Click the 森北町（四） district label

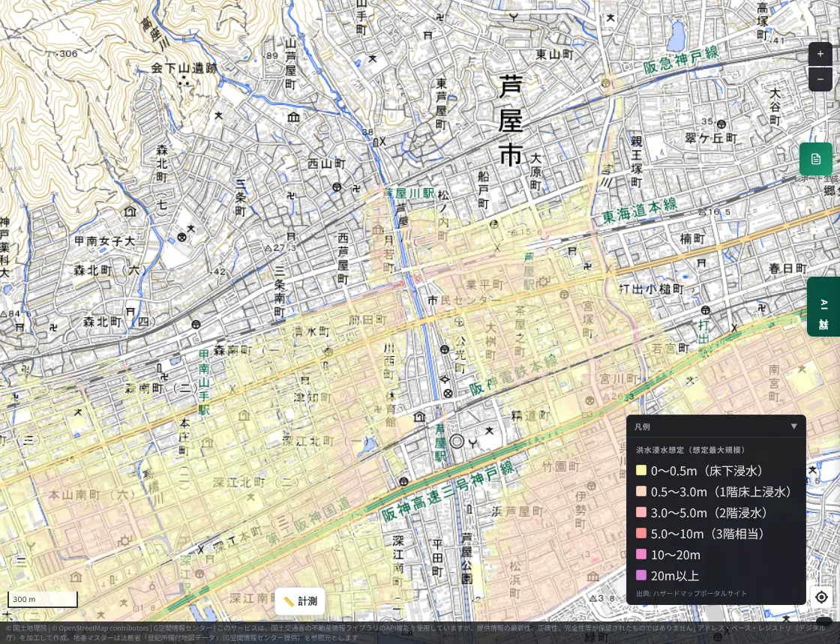[x=119, y=322]
